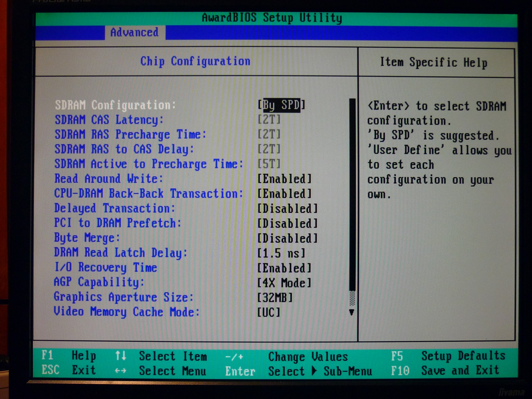Toggle I/O Recovery Time Enabled value
Image resolution: width=532 pixels, height=399 pixels.
tap(285, 268)
